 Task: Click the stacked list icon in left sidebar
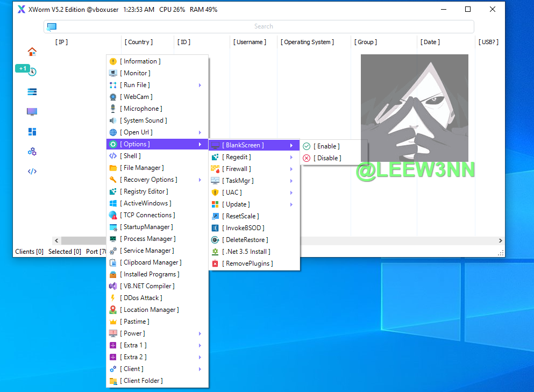tap(32, 92)
